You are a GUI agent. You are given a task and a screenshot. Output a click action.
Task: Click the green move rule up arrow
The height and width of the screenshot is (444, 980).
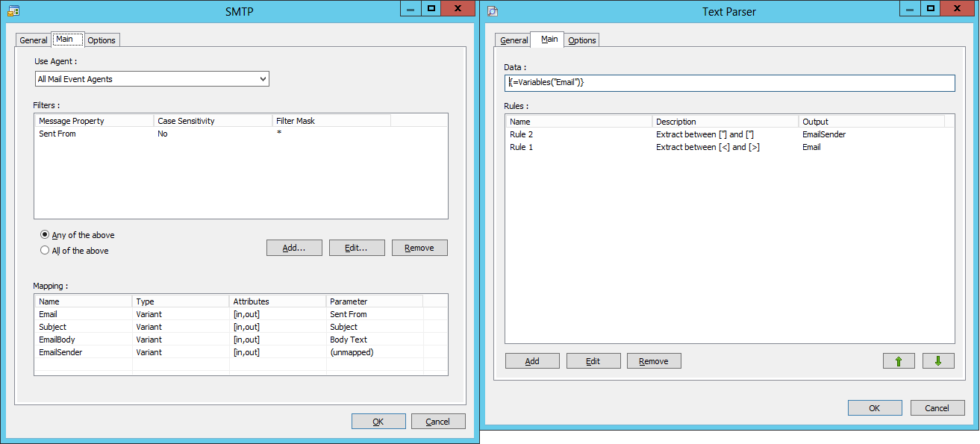(899, 361)
